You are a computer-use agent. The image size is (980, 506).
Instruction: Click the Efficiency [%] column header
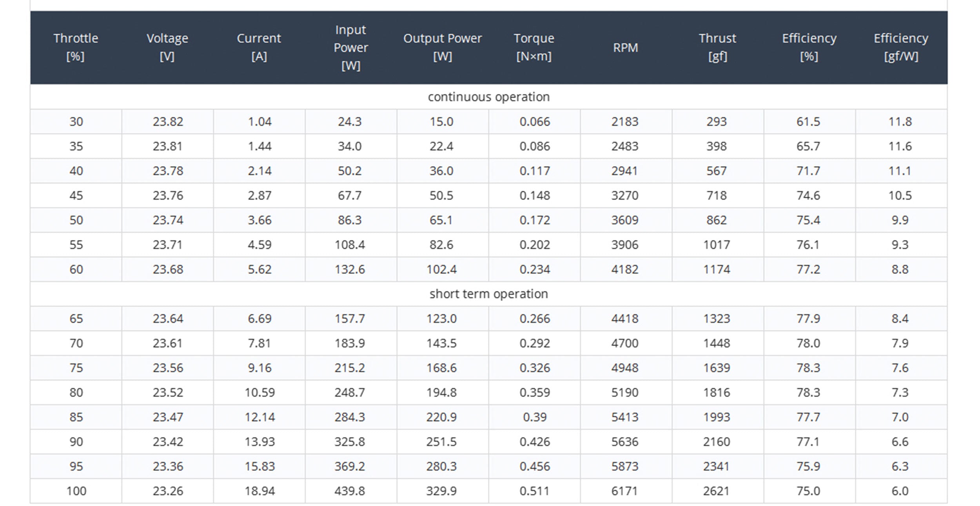click(x=809, y=47)
